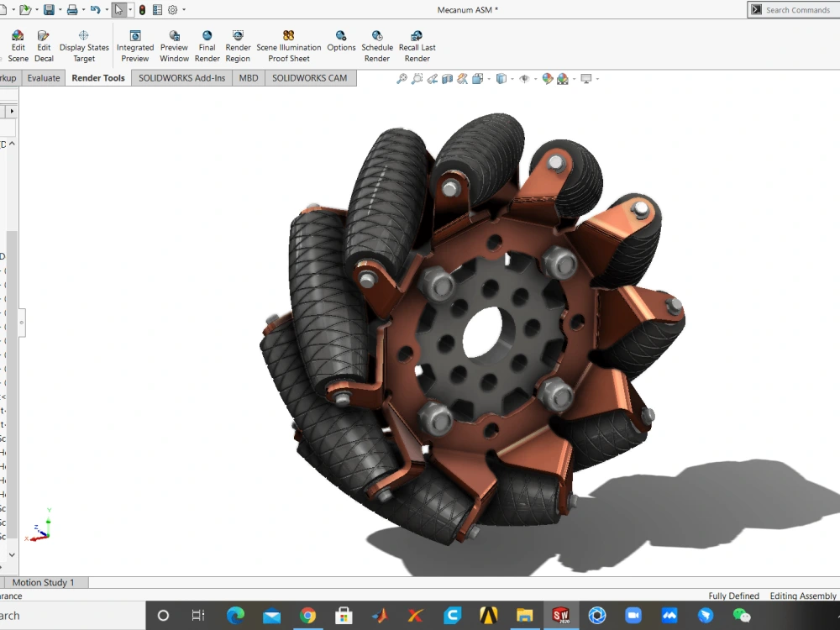Switch to the Evaluate tab

tap(44, 78)
